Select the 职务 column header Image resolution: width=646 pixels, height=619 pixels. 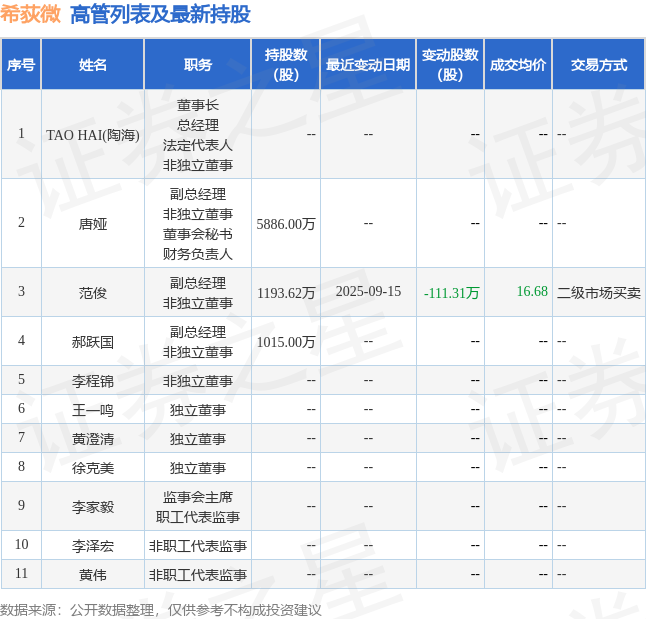[x=198, y=65]
